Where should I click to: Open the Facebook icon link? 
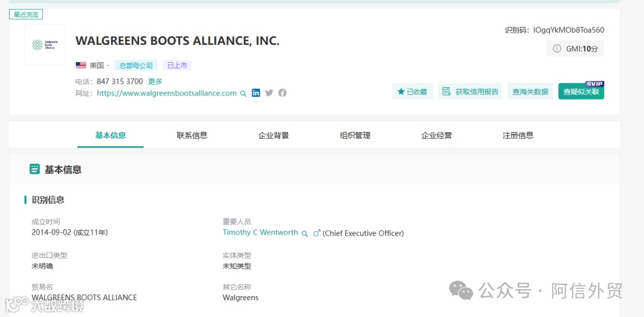click(282, 93)
